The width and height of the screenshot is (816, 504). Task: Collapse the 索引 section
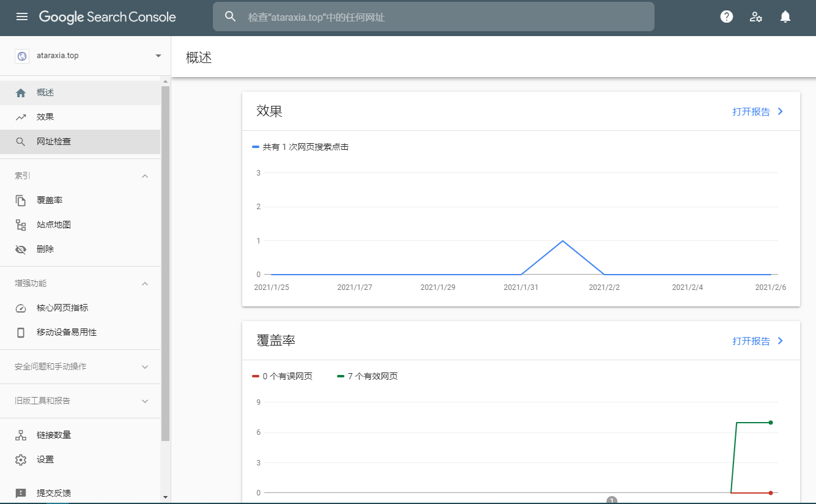(145, 176)
